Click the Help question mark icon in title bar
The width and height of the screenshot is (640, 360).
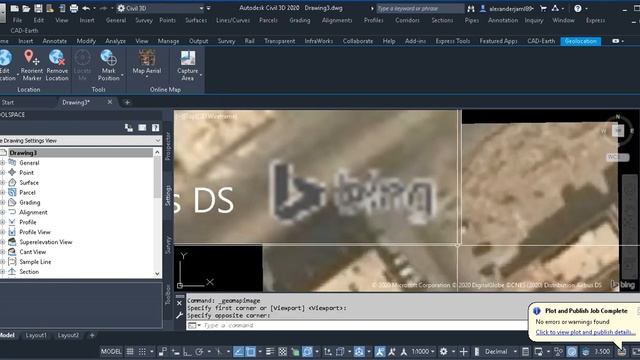tap(578, 8)
